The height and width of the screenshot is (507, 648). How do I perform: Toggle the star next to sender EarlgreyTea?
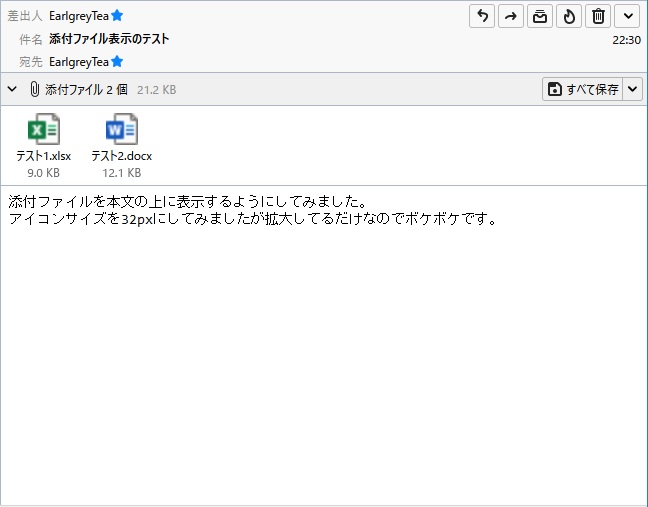point(117,16)
